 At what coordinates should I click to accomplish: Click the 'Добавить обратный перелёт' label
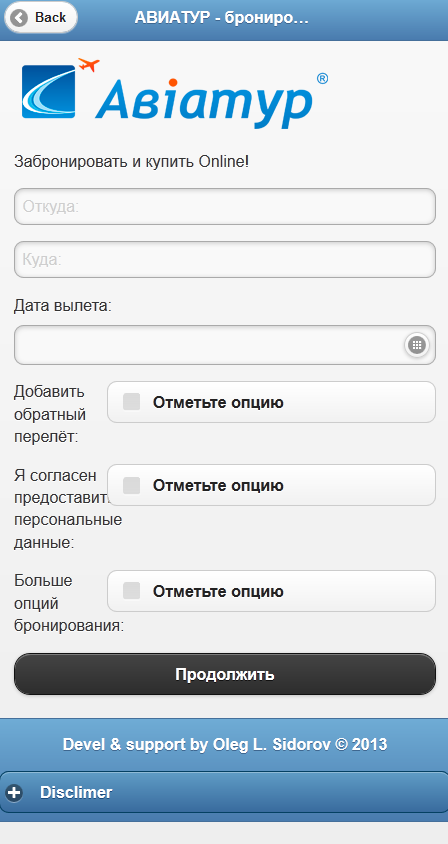pyautogui.click(x=50, y=414)
